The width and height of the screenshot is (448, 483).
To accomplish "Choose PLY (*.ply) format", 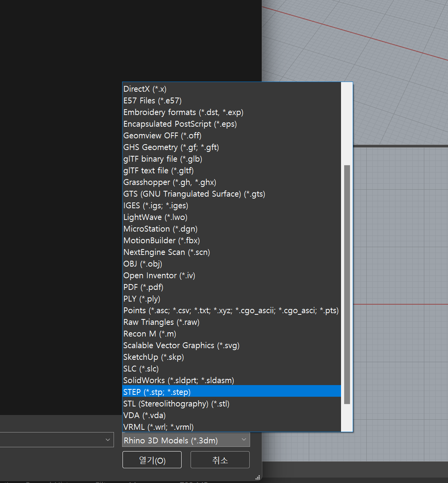I will [x=232, y=299].
